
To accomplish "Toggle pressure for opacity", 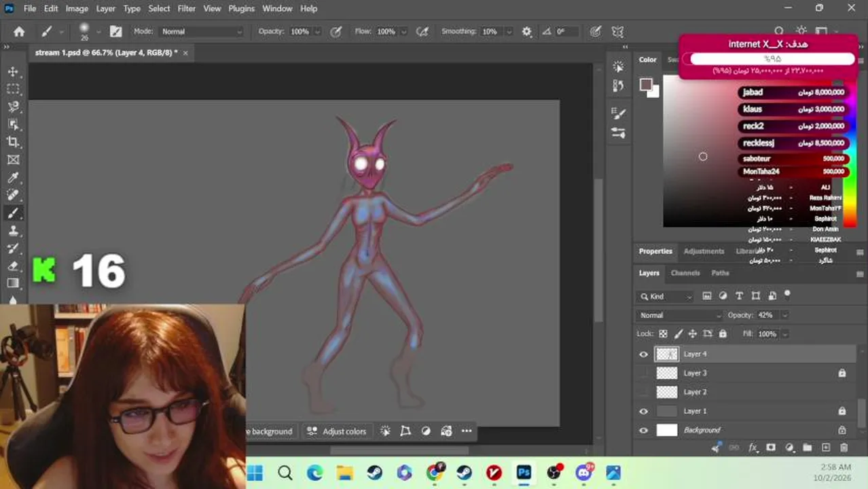I will click(x=336, y=31).
